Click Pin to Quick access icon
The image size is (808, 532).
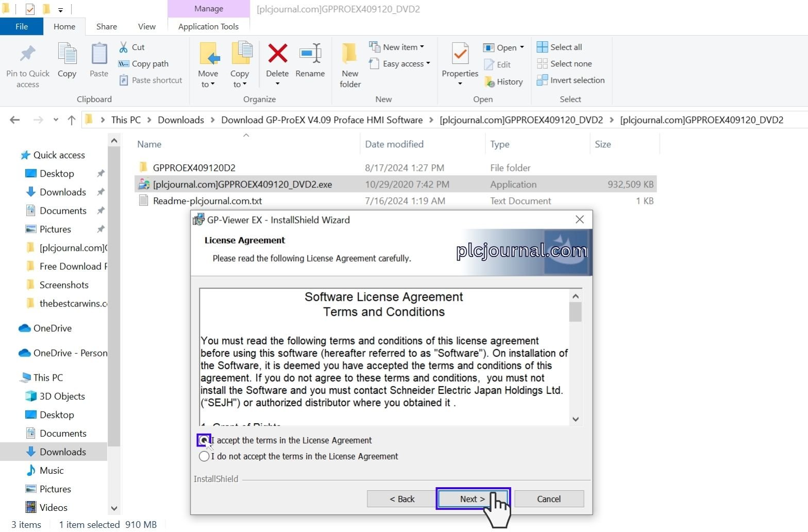pyautogui.click(x=28, y=65)
